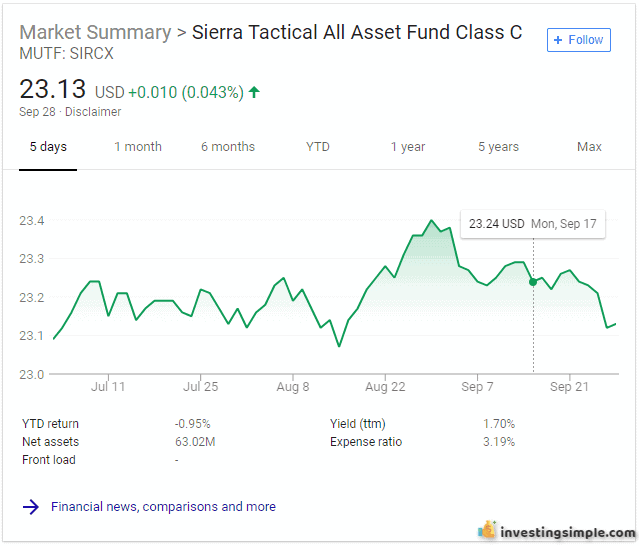Click the 23.1 y-axis label
Screen dimensions: 639x546
point(31,336)
